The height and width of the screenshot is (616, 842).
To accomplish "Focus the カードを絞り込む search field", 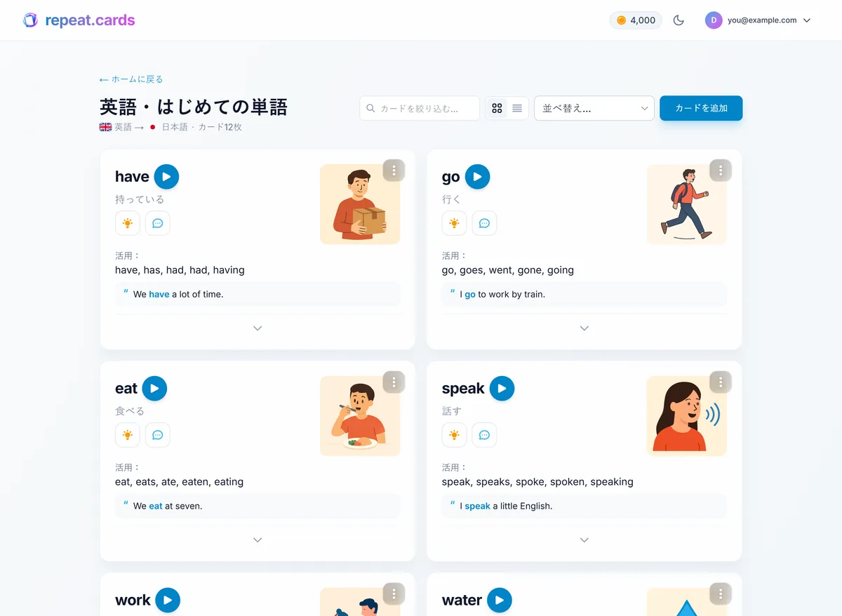I will point(420,108).
